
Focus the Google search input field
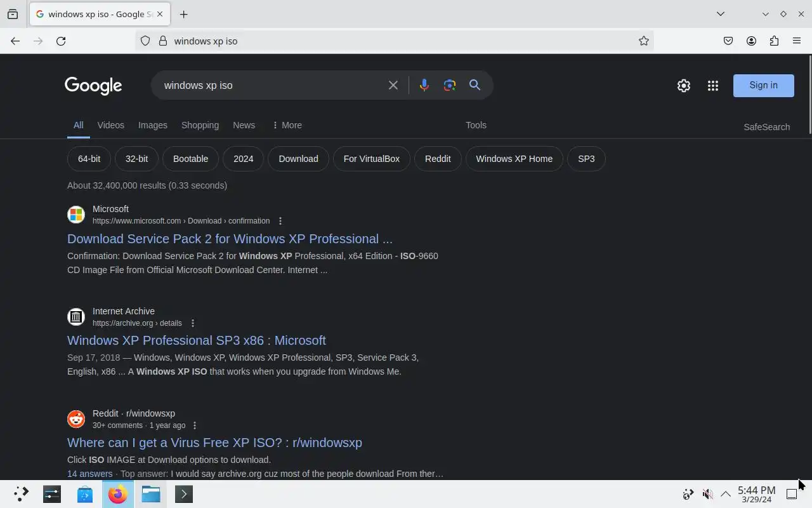pos(272,85)
